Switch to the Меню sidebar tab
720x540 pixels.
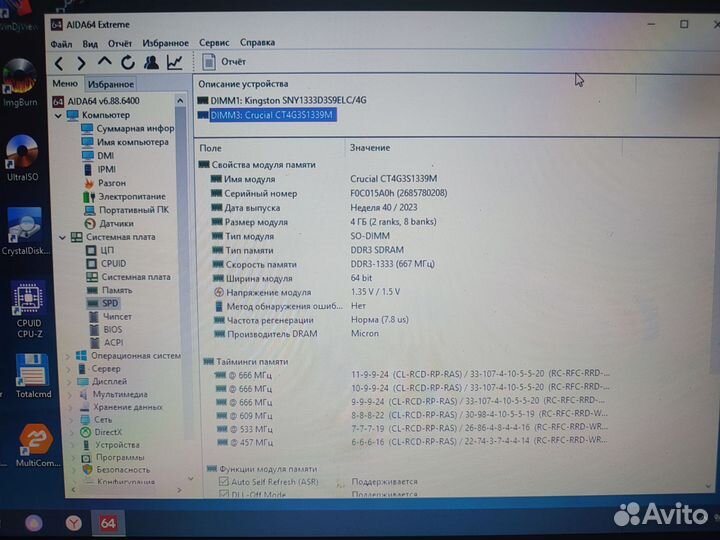65,84
